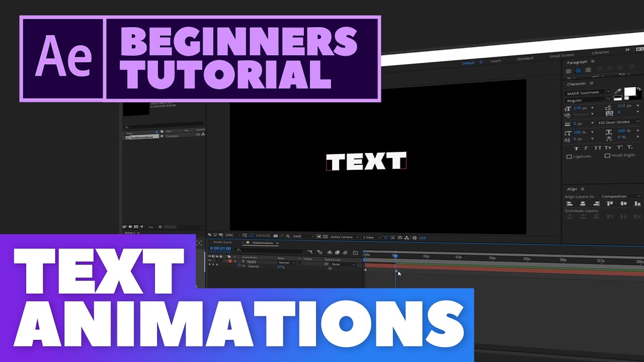Take a snapshot with the viewer camera icon
Image resolution: width=644 pixels, height=362 pixels.
pos(275,236)
